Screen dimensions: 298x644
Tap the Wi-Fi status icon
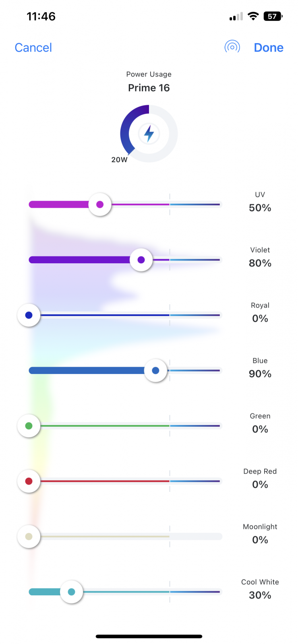click(x=253, y=16)
